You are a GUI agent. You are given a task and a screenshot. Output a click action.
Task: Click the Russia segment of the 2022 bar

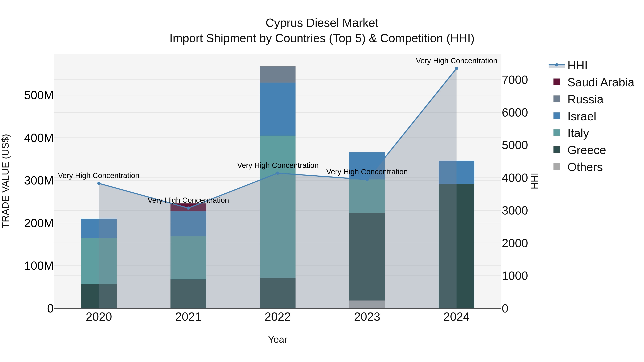tap(278, 74)
